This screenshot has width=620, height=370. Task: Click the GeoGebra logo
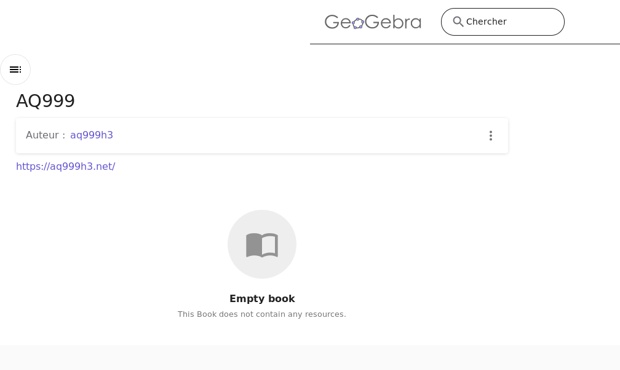373,22
